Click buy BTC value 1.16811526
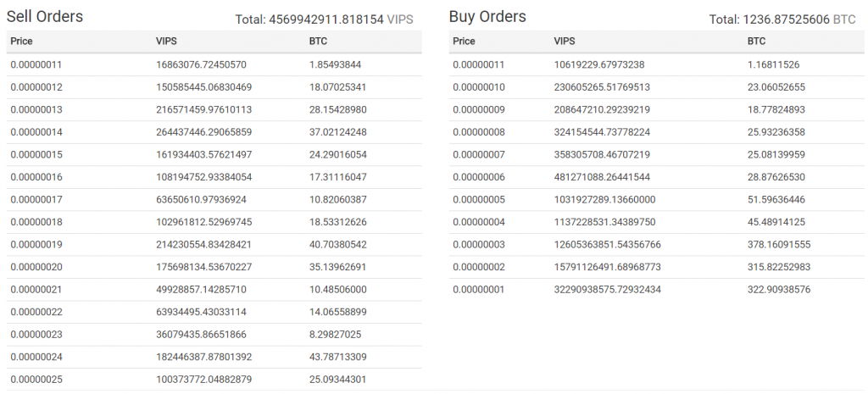Viewport: 868px width, 394px height. point(773,64)
